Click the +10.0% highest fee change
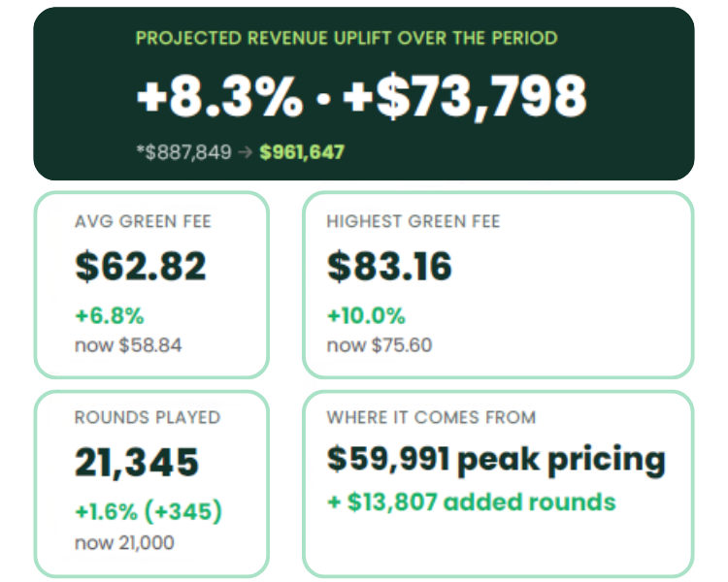The height and width of the screenshot is (582, 728). tap(366, 315)
